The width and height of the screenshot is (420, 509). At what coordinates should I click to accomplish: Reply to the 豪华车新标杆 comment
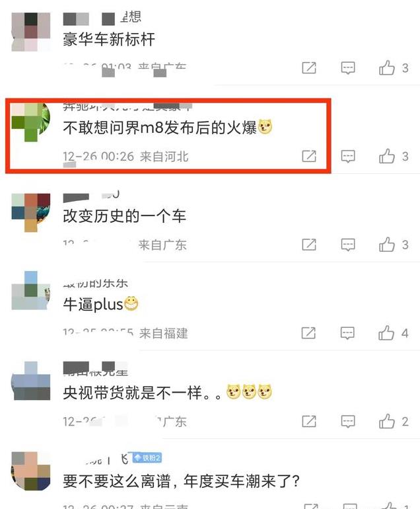coord(347,68)
